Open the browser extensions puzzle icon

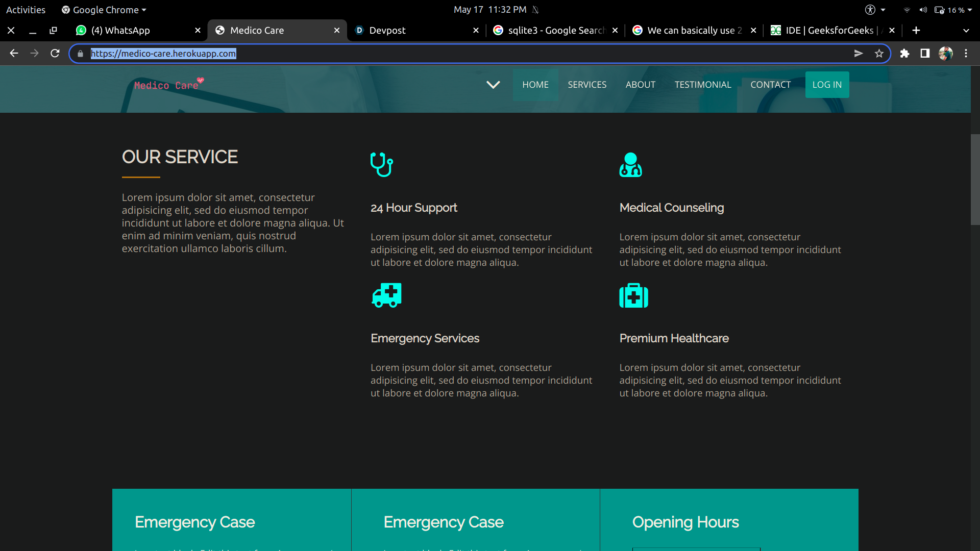pyautogui.click(x=905, y=53)
